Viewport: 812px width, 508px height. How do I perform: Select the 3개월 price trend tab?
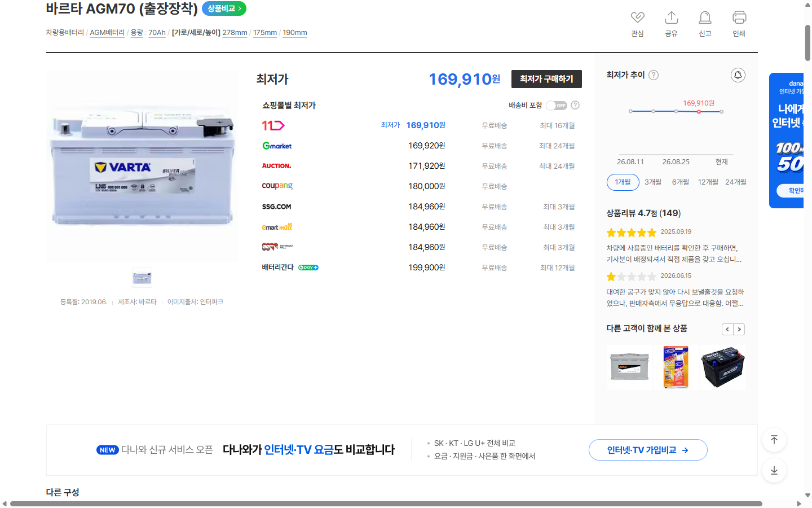coord(653,182)
